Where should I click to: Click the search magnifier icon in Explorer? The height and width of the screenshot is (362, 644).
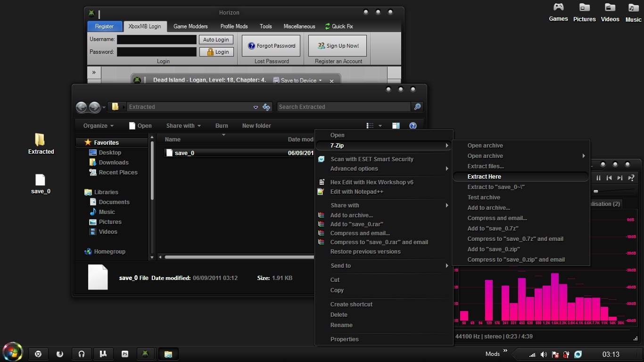[x=417, y=107]
